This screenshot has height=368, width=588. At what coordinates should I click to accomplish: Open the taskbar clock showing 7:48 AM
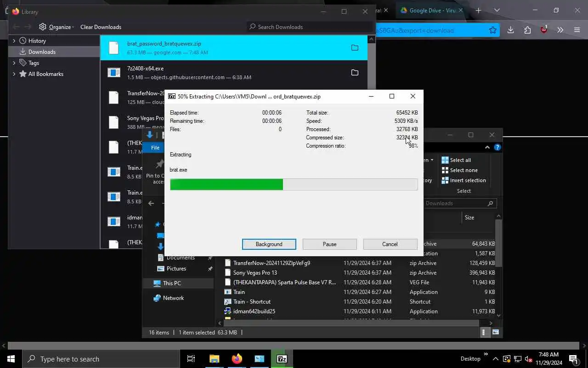click(548, 359)
